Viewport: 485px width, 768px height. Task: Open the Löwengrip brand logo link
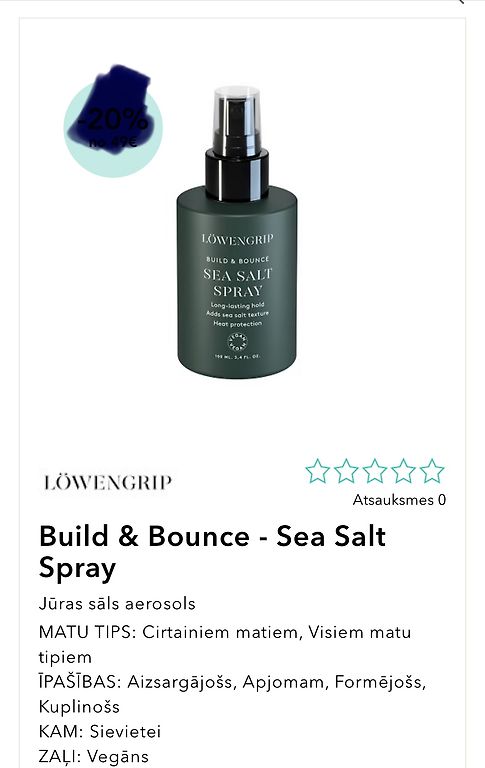[107, 482]
